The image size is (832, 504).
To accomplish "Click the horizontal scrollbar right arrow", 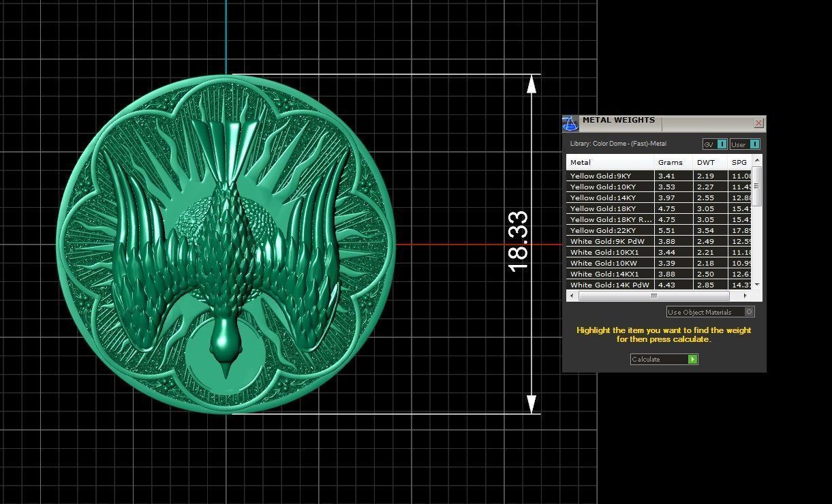I will coord(745,296).
